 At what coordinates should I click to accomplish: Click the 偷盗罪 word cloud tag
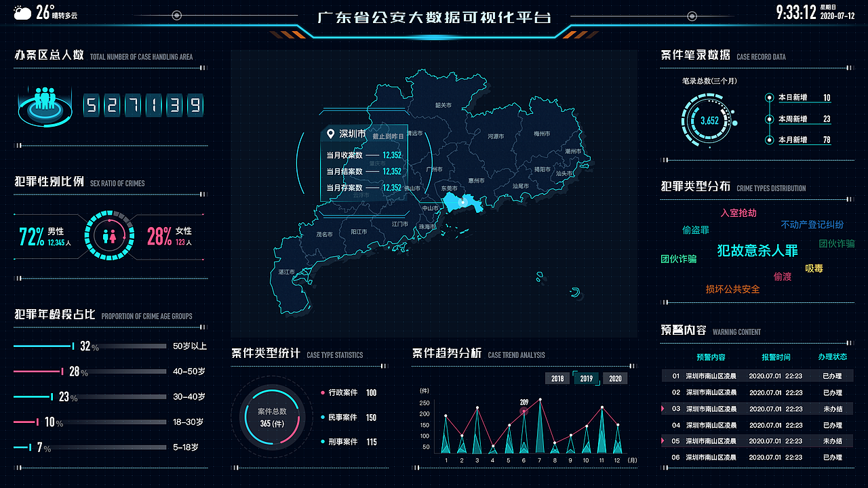click(x=696, y=230)
